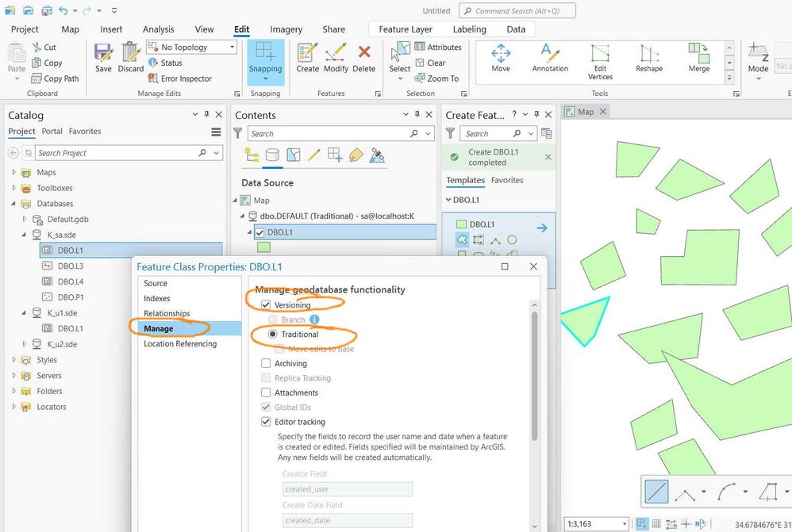
Task: Toggle the Snapping tool
Action: (266, 62)
